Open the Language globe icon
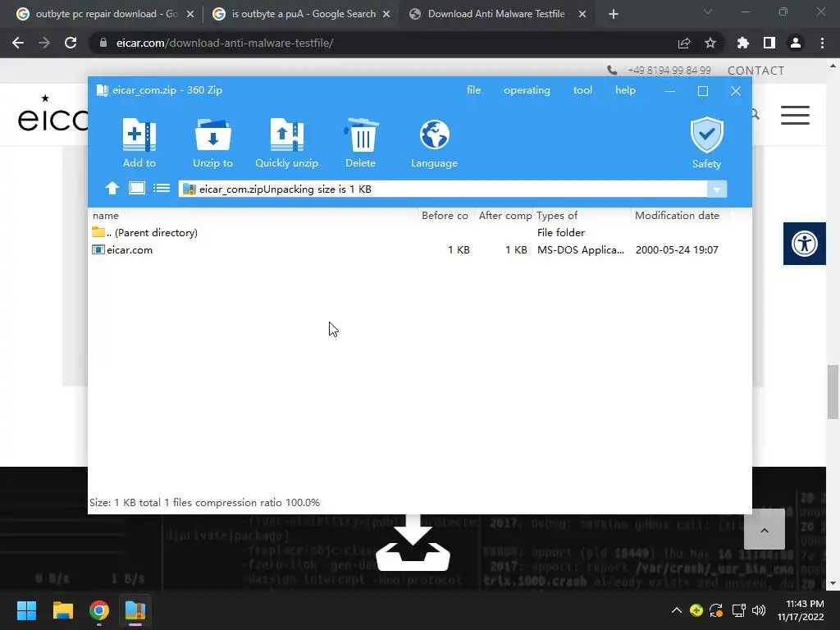 click(x=434, y=135)
